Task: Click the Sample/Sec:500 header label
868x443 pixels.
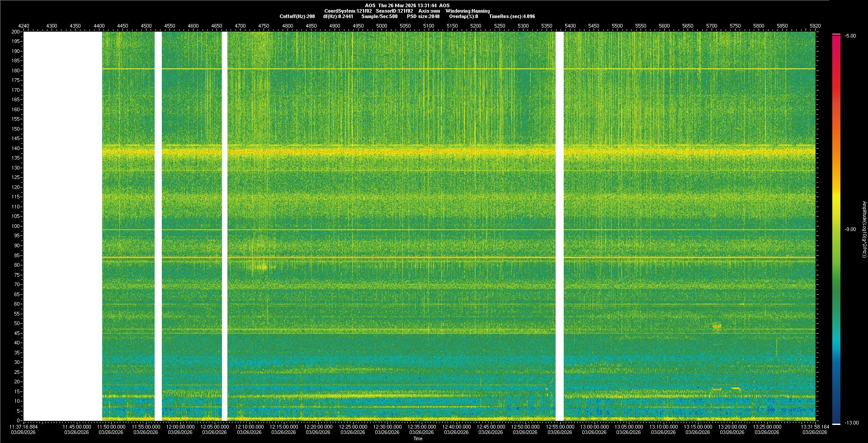Action: click(x=379, y=16)
